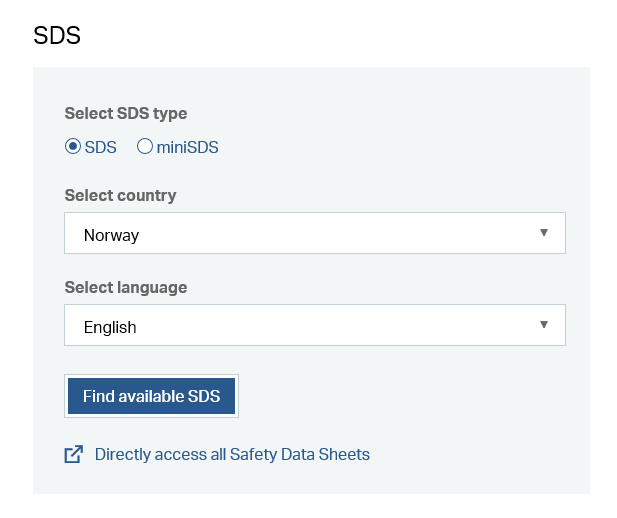Click the SDS option label text
This screenshot has height=518, width=617.
coord(100,148)
